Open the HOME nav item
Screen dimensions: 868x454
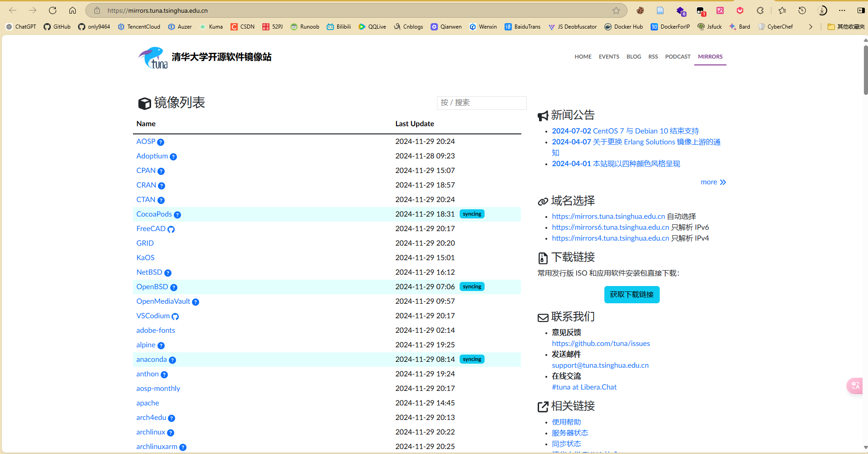(x=583, y=57)
